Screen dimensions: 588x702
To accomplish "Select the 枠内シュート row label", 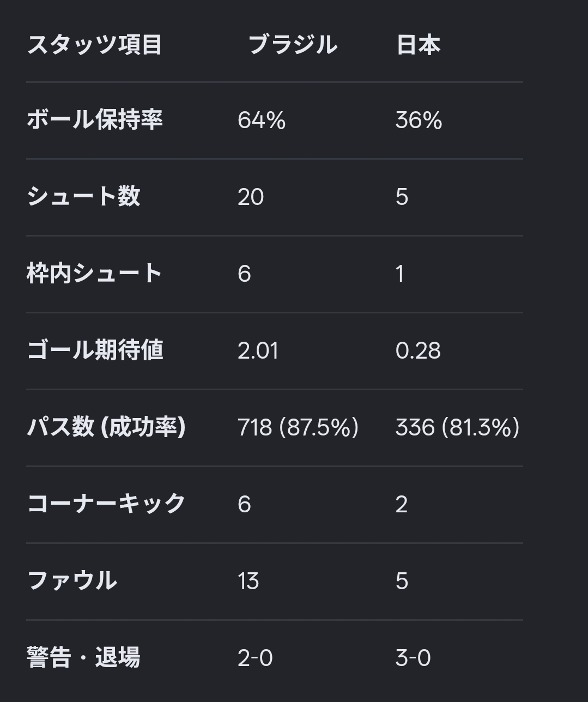I will 94,273.
